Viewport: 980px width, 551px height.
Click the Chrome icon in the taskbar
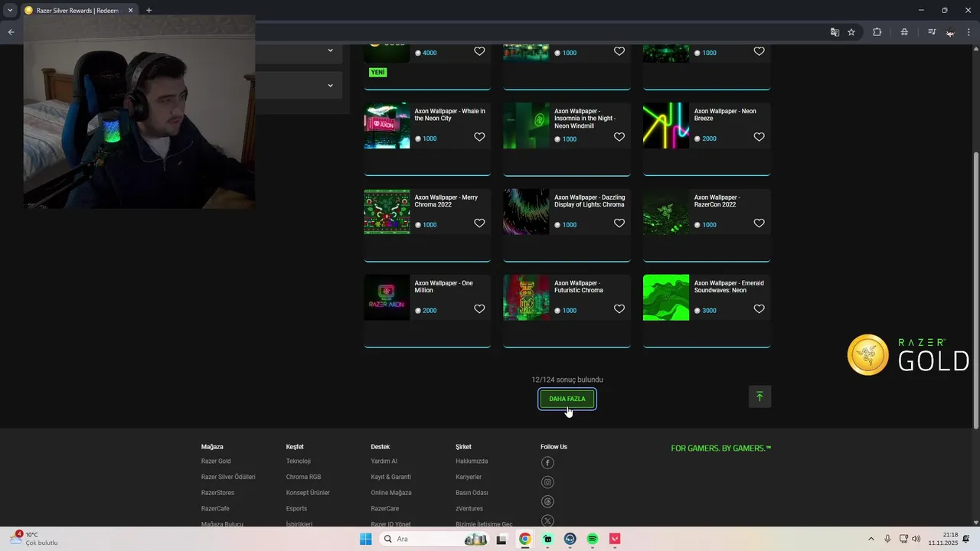click(x=524, y=539)
